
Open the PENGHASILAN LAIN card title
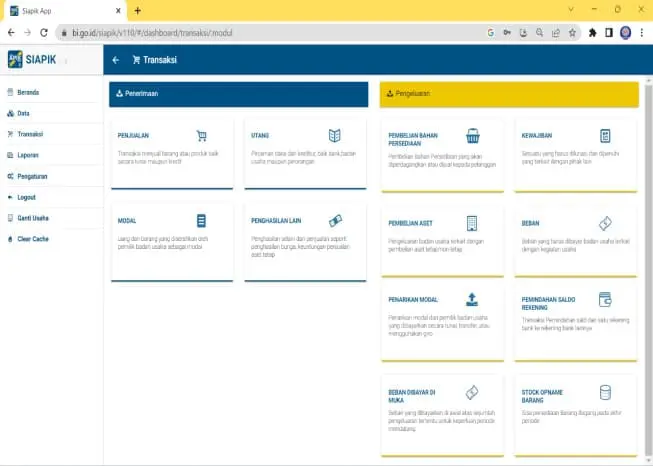click(x=276, y=221)
